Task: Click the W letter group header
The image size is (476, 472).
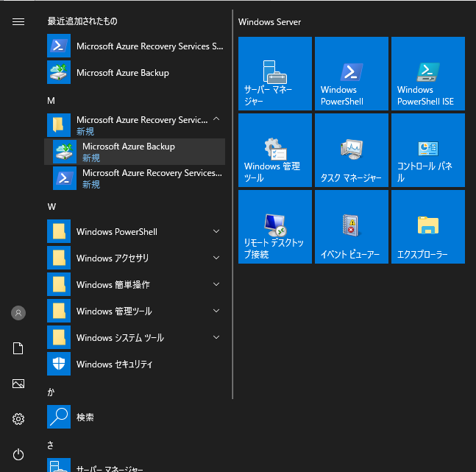Action: [51, 207]
